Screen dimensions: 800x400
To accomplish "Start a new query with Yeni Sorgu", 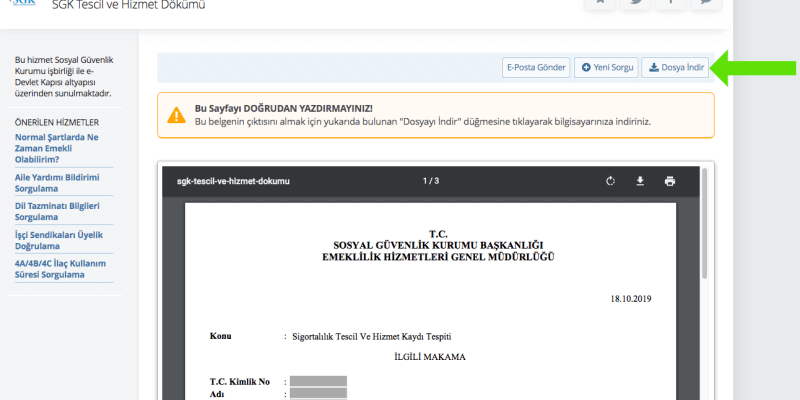I will pos(606,67).
